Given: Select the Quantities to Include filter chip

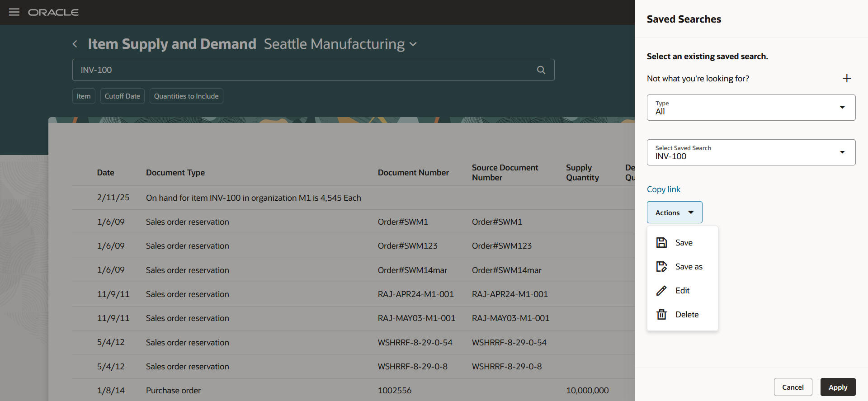Looking at the screenshot, I should click(x=186, y=96).
